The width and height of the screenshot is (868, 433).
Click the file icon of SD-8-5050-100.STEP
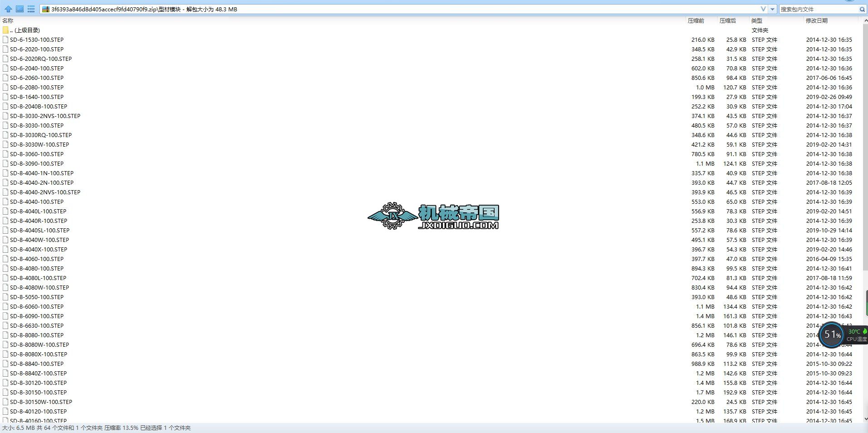pos(5,297)
